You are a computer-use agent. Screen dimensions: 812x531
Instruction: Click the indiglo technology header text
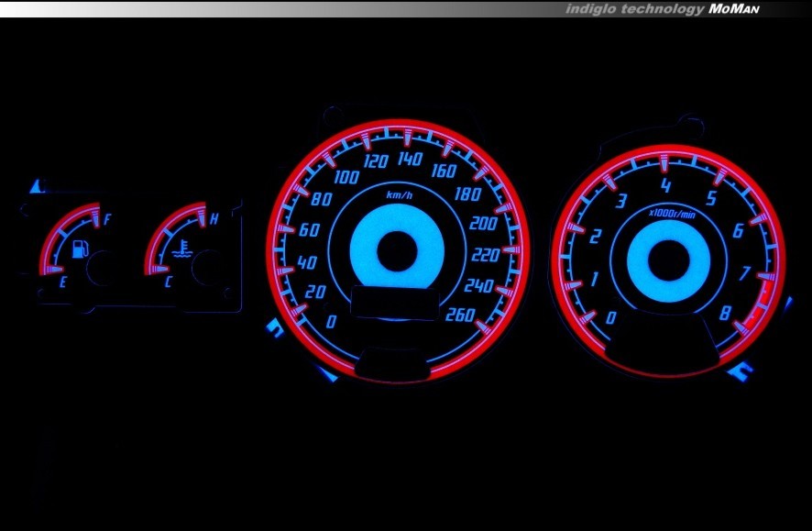click(x=634, y=8)
